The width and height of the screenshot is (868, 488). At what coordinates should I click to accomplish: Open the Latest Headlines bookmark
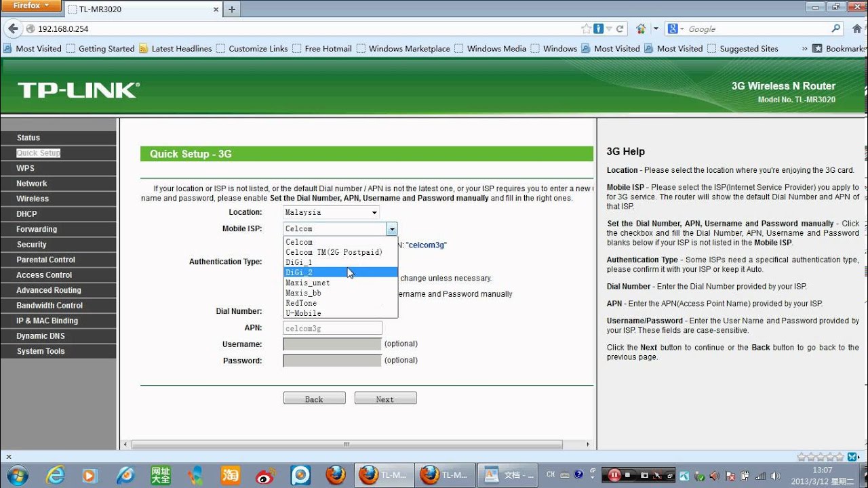tap(176, 49)
